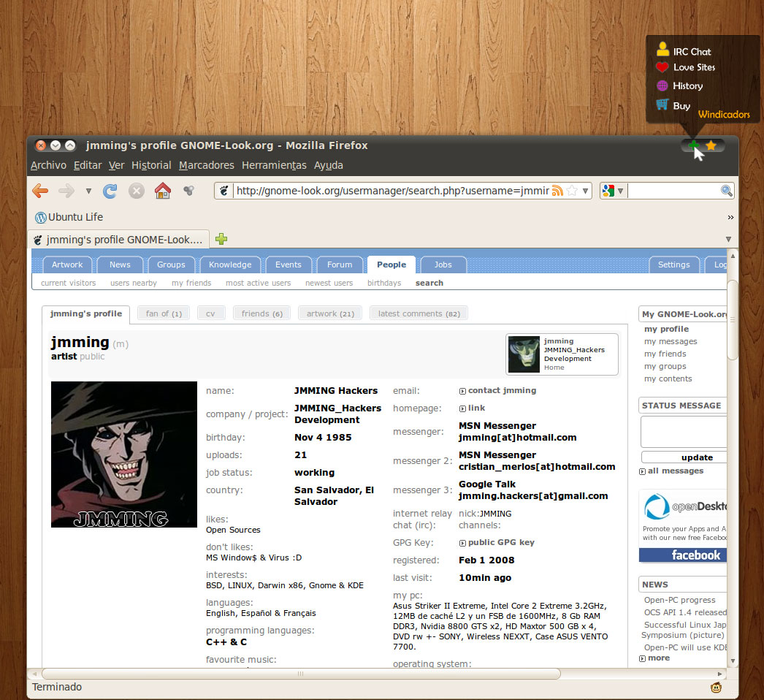764x700 pixels.
Task: Open the Marcadores menu
Action: (207, 165)
